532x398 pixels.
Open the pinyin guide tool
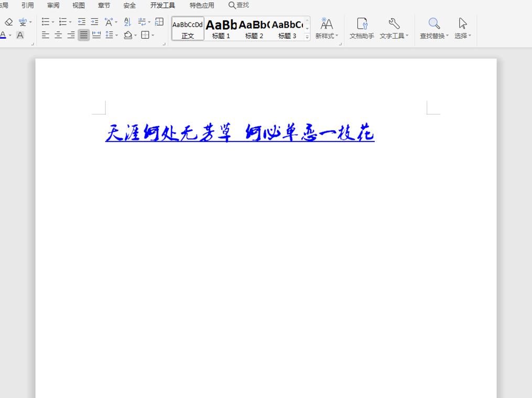coord(23,22)
